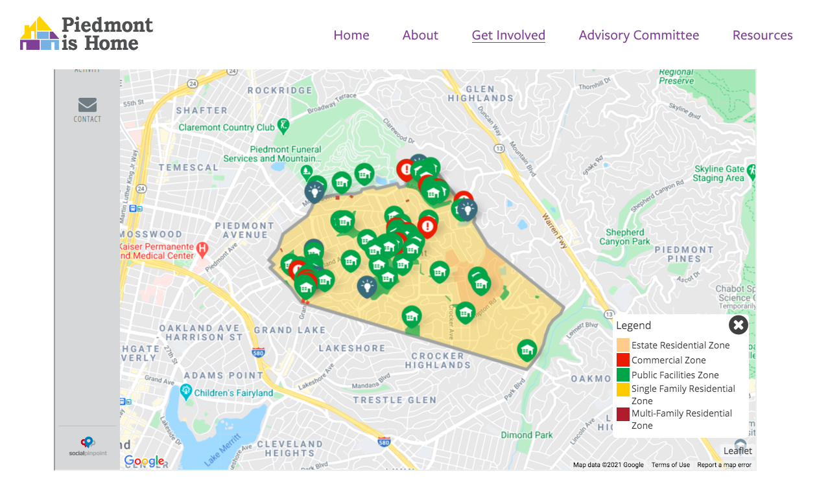Click the Terms of Use link
The width and height of the screenshot is (817, 504).
point(670,464)
